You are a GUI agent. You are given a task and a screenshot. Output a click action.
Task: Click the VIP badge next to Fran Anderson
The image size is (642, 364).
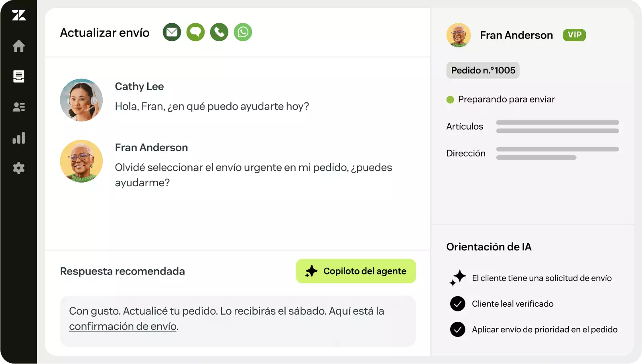[575, 35]
